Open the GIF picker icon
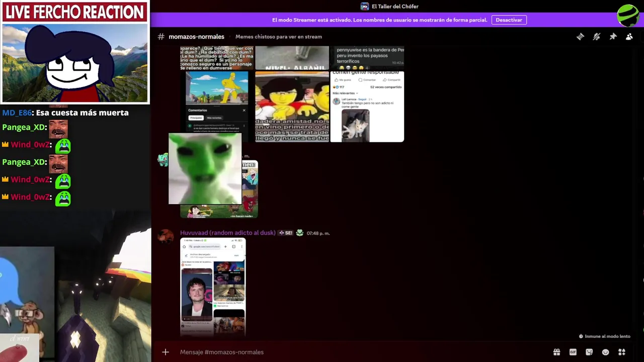This screenshot has width=644, height=362. [573, 352]
